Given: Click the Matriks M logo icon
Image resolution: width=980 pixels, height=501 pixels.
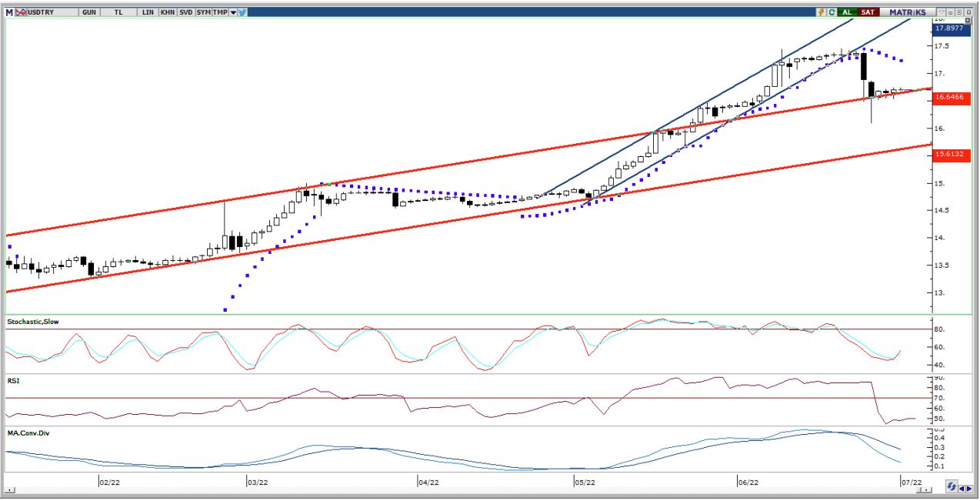Looking at the screenshot, I should pyautogui.click(x=9, y=12).
